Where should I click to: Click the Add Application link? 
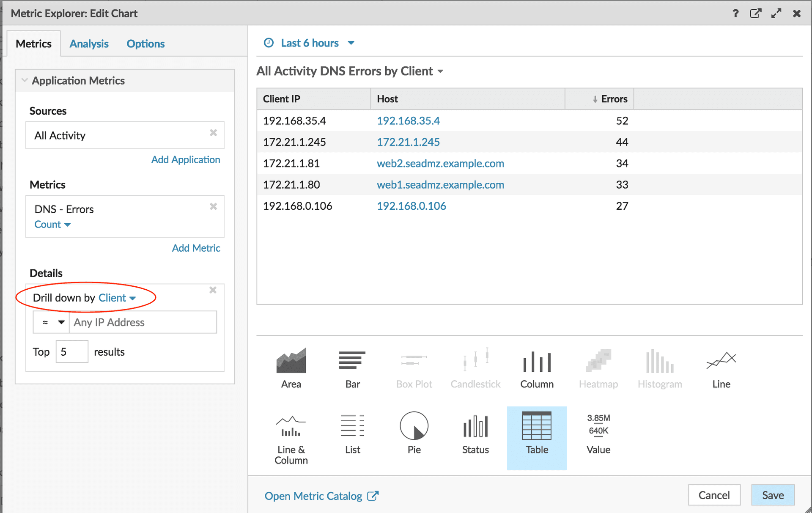(x=186, y=159)
